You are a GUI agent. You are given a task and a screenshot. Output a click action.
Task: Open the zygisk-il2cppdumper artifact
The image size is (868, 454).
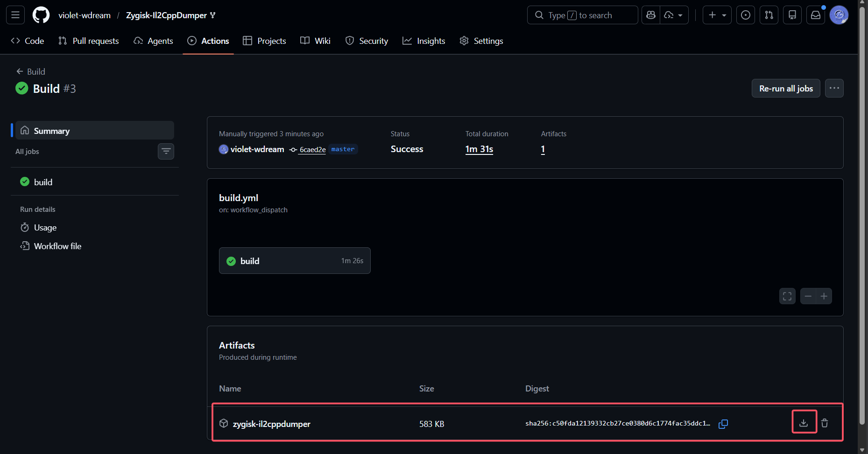tap(272, 424)
